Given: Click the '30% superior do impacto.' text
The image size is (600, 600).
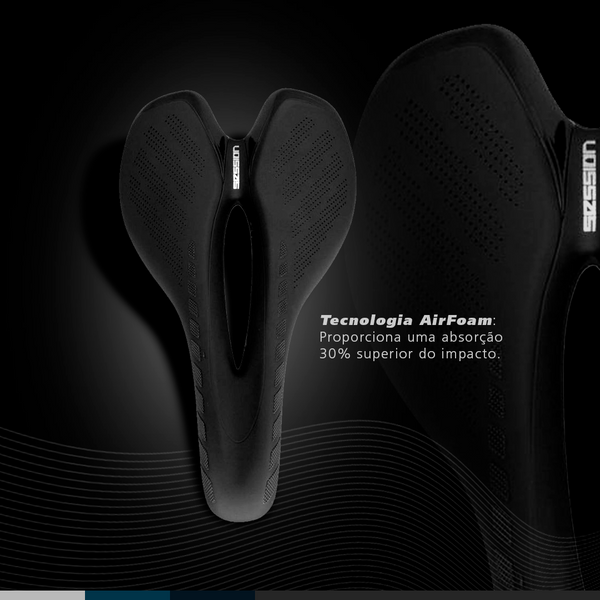Looking at the screenshot, I should (407, 354).
